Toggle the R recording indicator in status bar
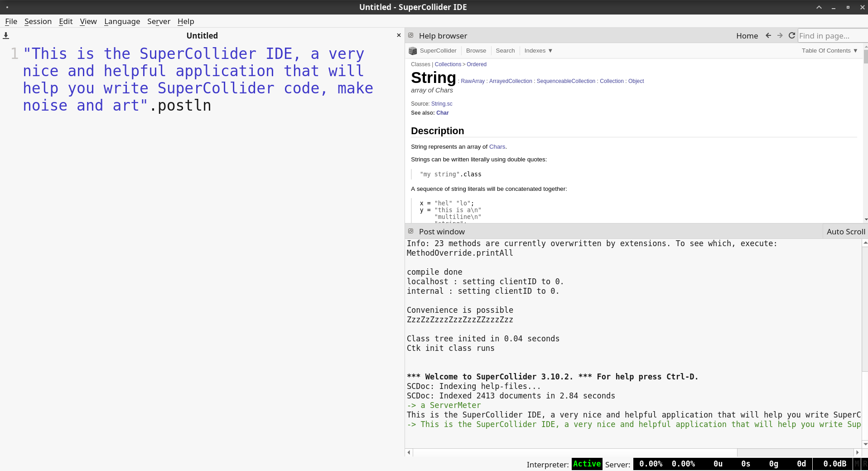This screenshot has height=471, width=868. click(x=864, y=464)
